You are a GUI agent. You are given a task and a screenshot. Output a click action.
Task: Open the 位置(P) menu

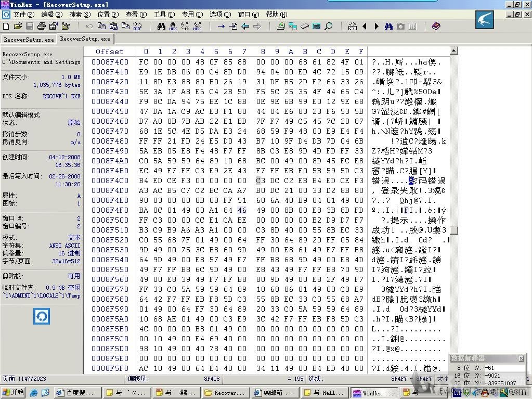(108, 15)
